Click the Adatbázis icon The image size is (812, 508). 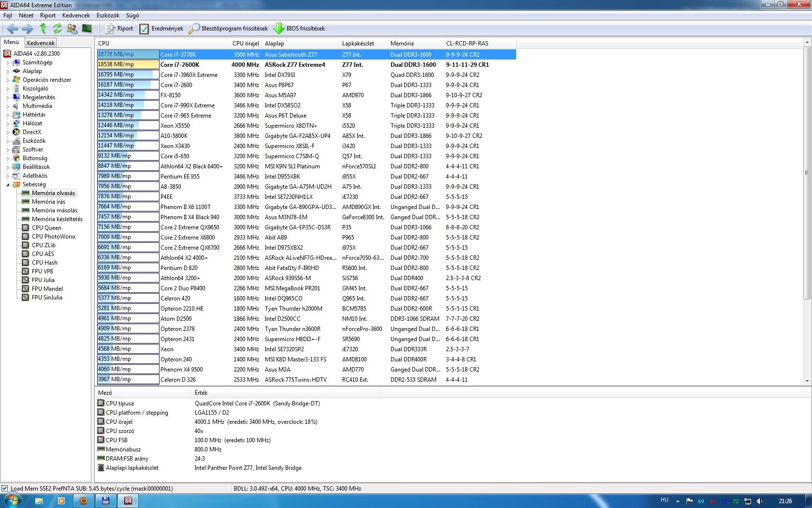(x=16, y=176)
